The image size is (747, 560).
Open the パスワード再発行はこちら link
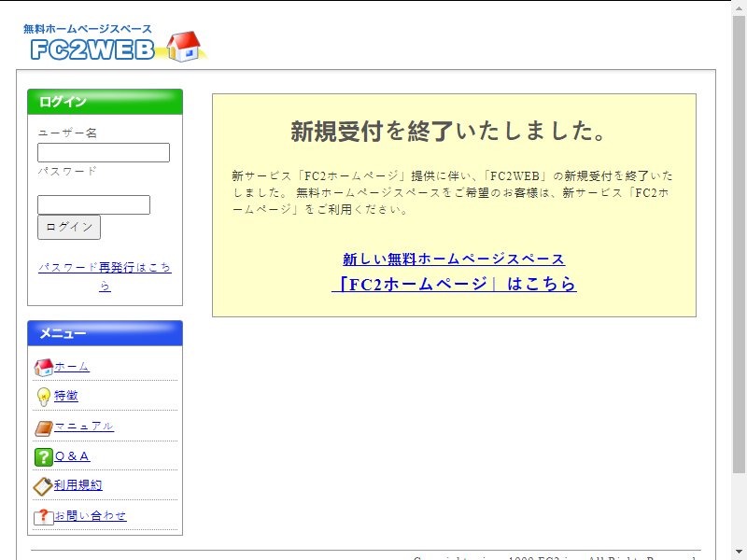pyautogui.click(x=105, y=276)
